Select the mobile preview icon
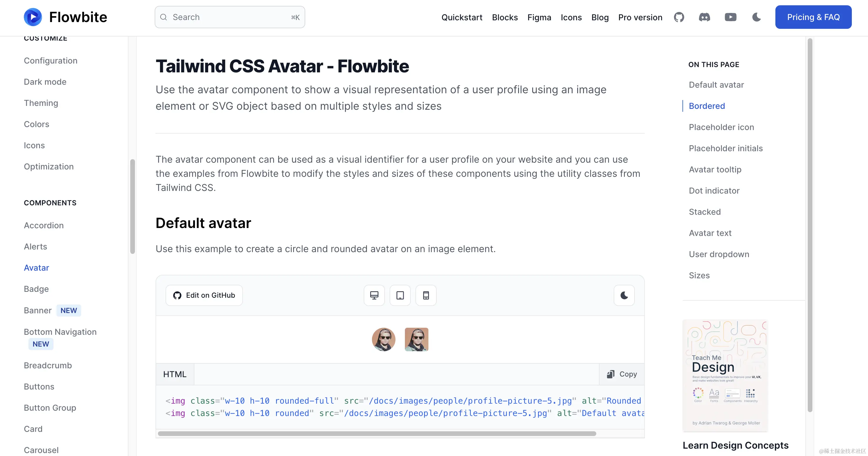The height and width of the screenshot is (456, 868). [426, 295]
